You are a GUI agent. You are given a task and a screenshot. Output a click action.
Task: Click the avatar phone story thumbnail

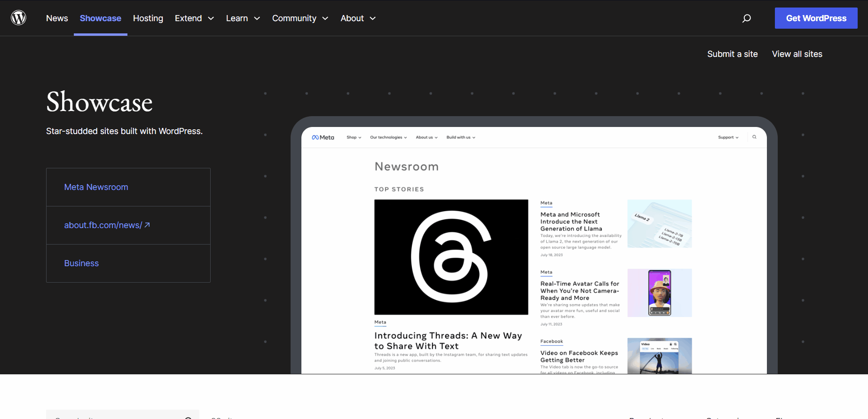659,293
